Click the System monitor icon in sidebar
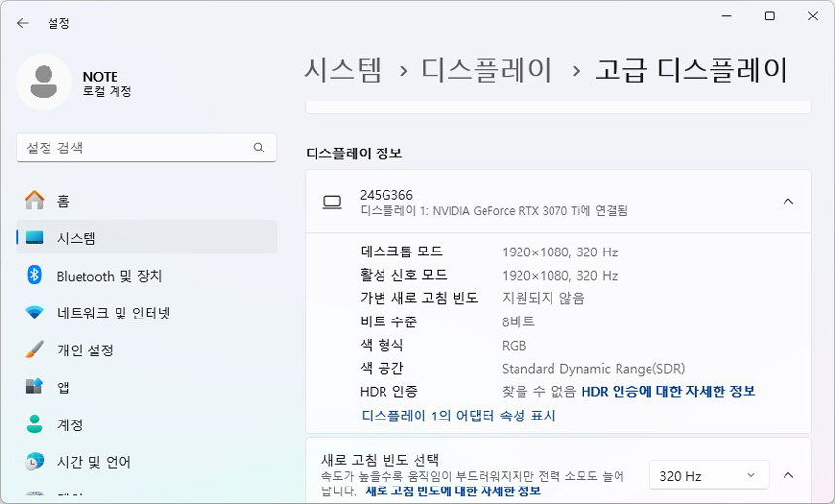 (x=35, y=238)
